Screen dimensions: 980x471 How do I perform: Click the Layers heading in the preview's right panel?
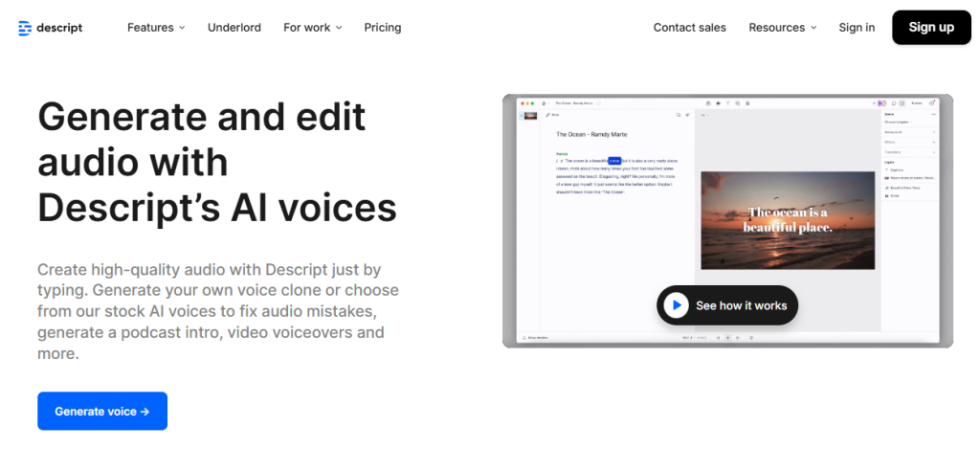tap(890, 163)
